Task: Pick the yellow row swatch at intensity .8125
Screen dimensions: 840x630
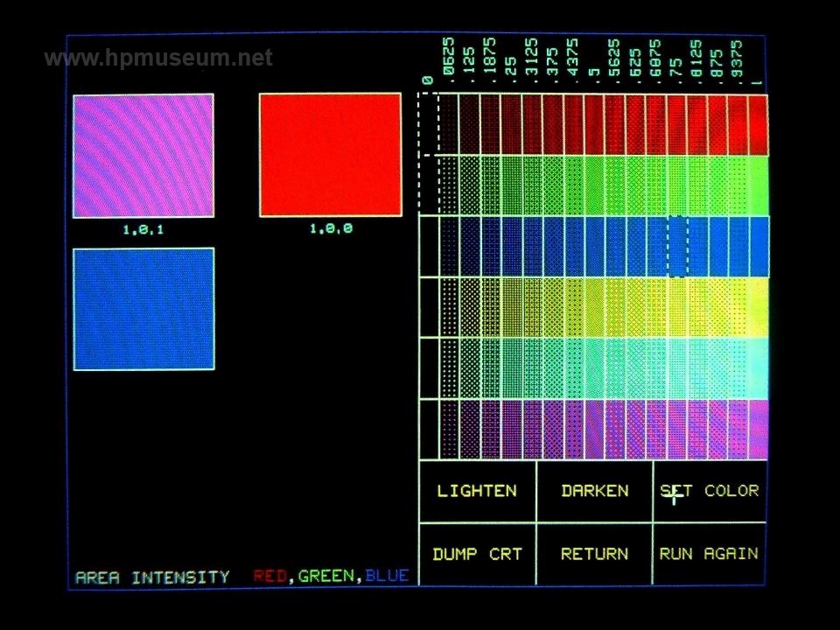Action: [x=697, y=307]
